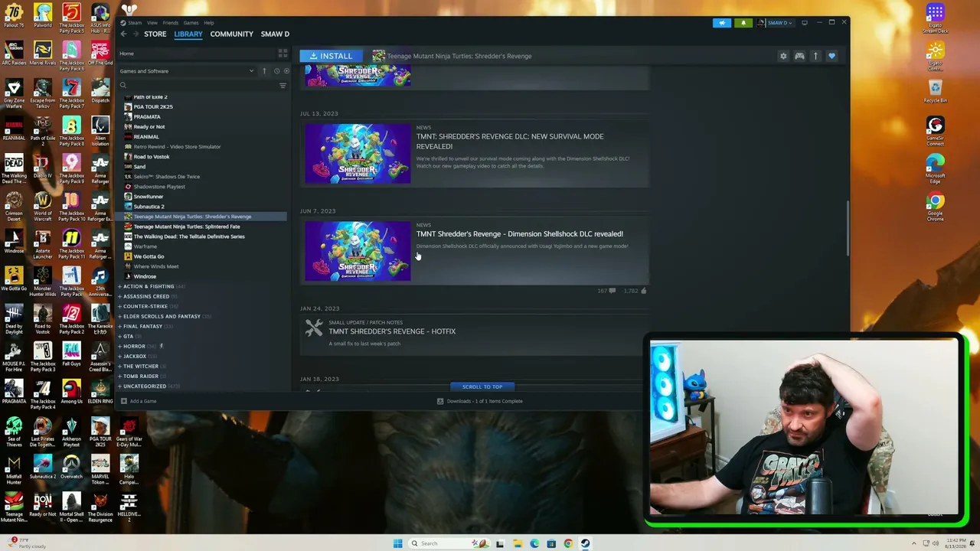Open controller layout icon on game bar
This screenshot has width=980, height=551.
pos(799,56)
